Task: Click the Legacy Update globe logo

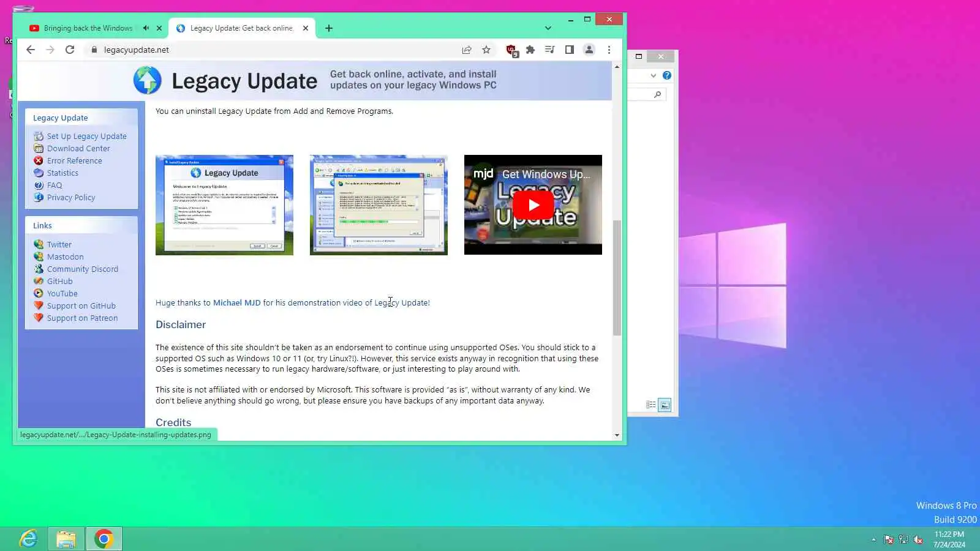Action: coord(147,80)
